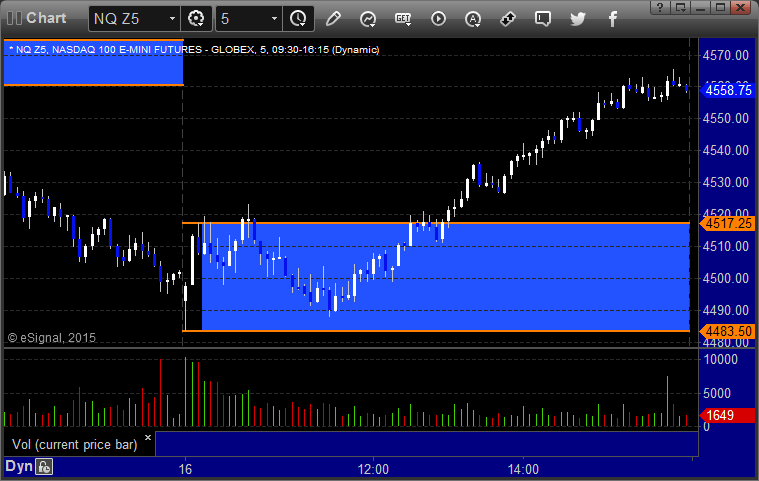Click the 4570.00 price axis label
The height and width of the screenshot is (481, 759).
click(x=726, y=55)
